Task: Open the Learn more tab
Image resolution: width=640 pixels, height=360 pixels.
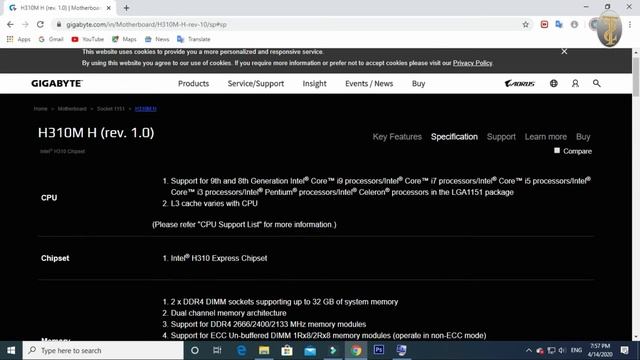Action: point(546,137)
